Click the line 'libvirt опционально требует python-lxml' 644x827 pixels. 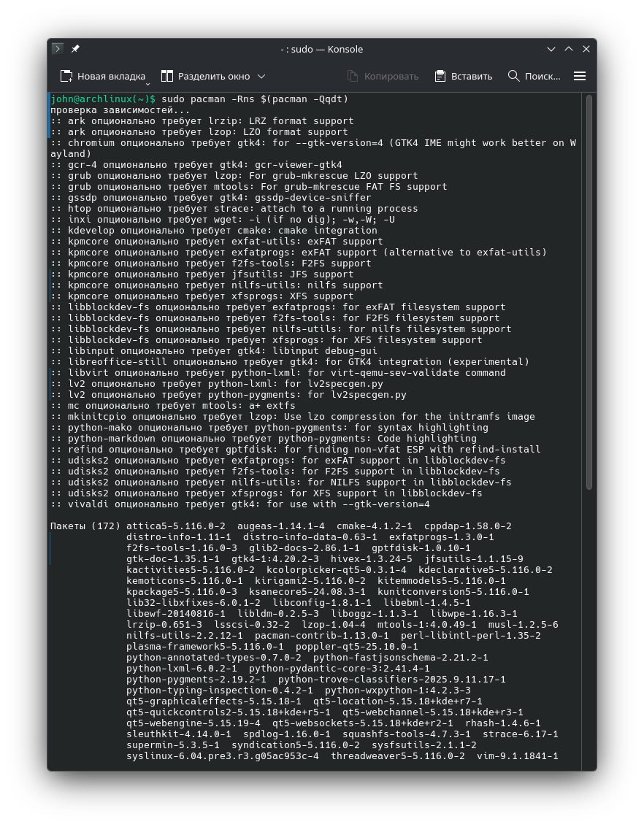pos(278,373)
